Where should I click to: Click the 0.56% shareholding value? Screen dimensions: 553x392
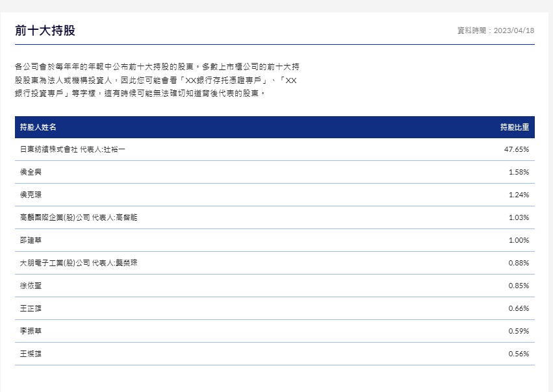pyautogui.click(x=519, y=354)
